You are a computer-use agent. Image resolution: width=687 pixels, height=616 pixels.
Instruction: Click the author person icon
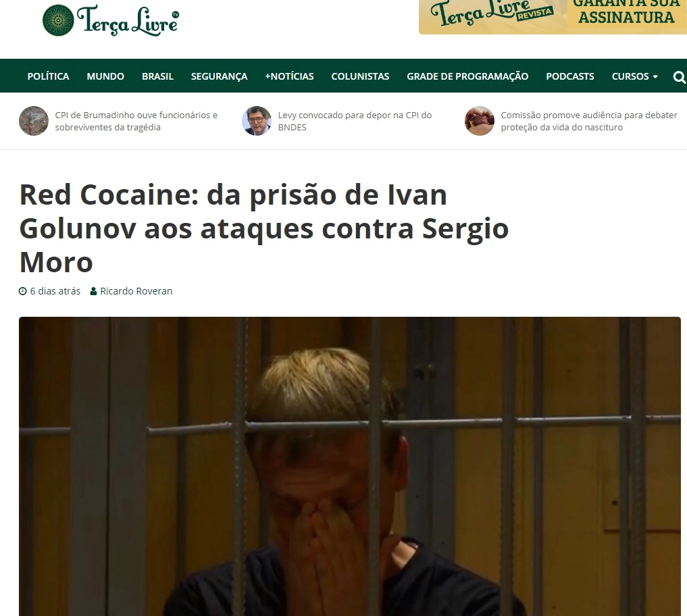[93, 291]
